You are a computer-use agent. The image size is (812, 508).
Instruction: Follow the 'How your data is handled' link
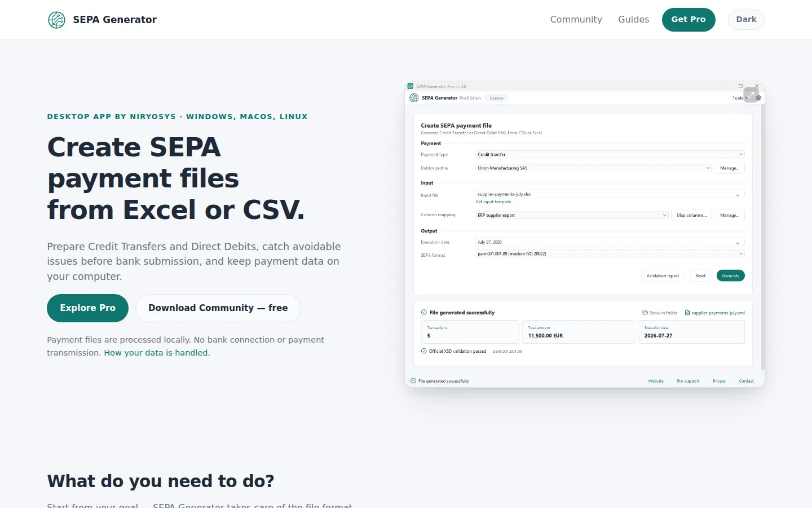(x=156, y=353)
